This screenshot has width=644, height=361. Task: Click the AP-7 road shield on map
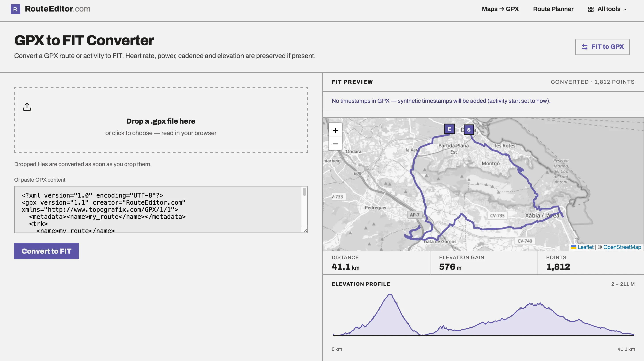point(415,215)
